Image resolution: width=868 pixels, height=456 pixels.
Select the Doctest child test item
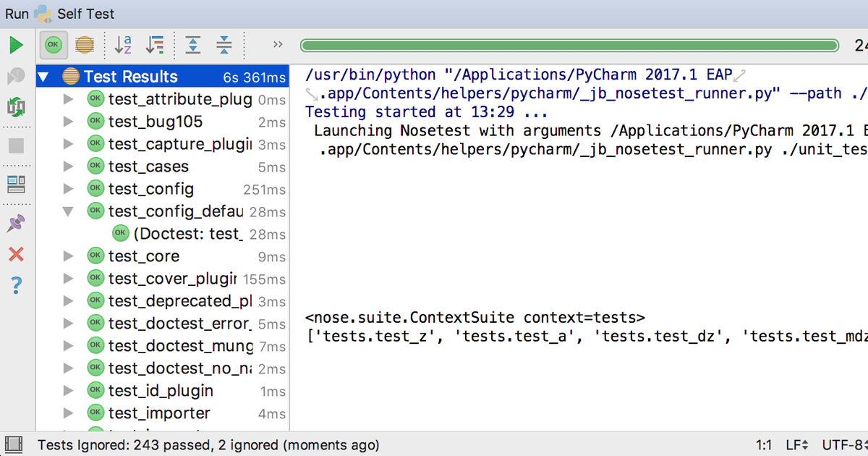[x=187, y=234]
